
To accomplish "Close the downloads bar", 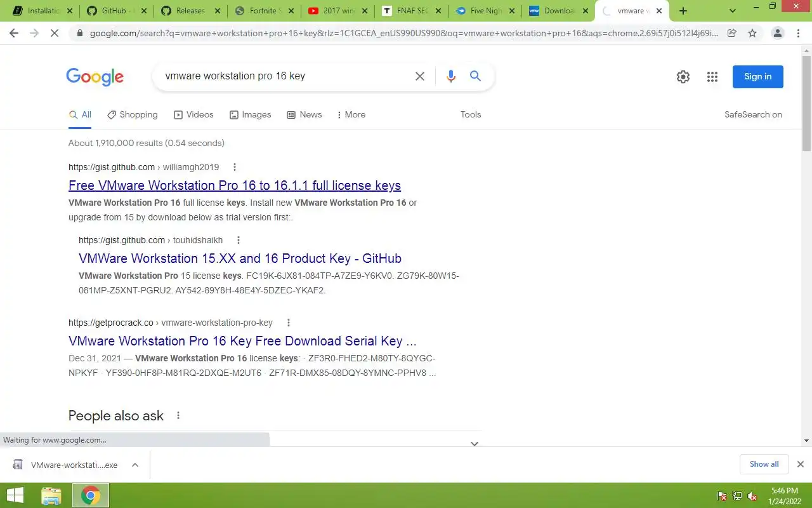I will pos(801,464).
